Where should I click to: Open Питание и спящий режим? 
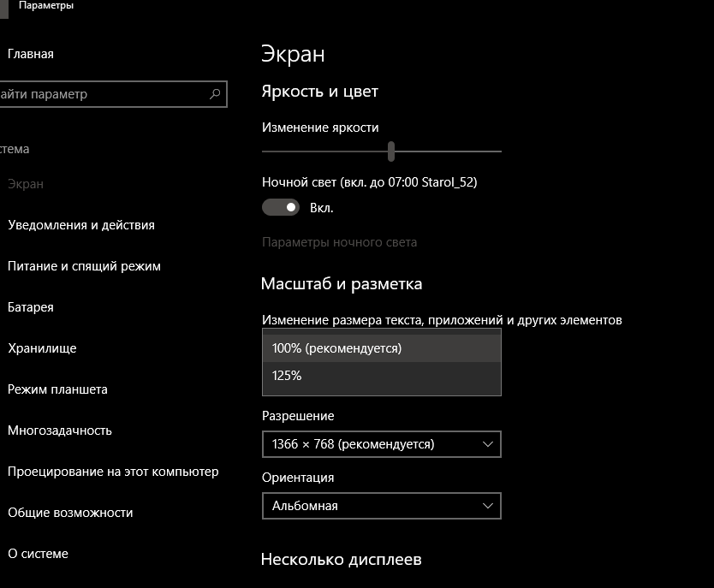[84, 266]
